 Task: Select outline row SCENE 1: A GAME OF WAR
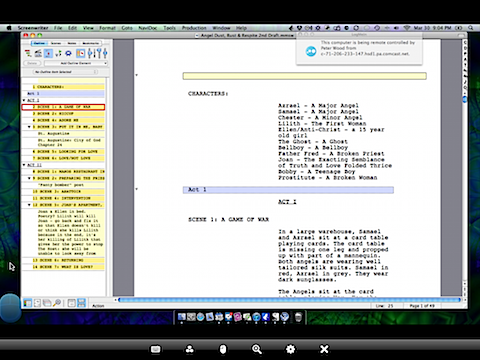[63, 107]
